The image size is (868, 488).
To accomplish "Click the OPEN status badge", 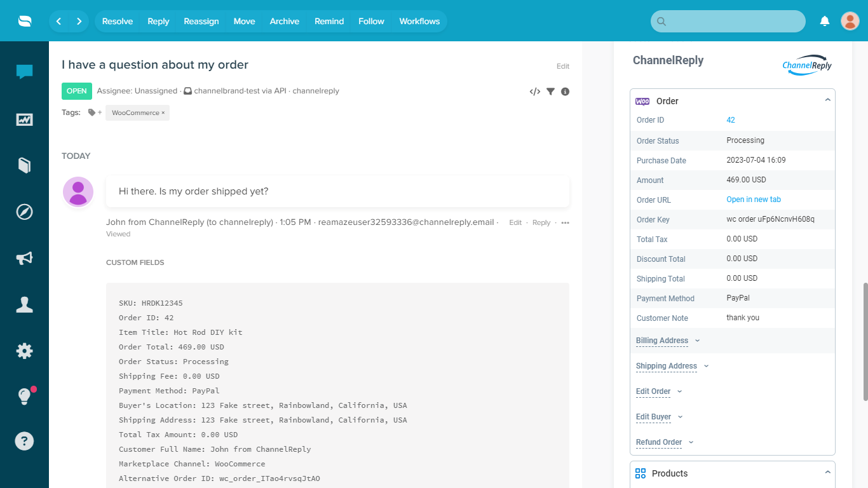I will [x=77, y=91].
